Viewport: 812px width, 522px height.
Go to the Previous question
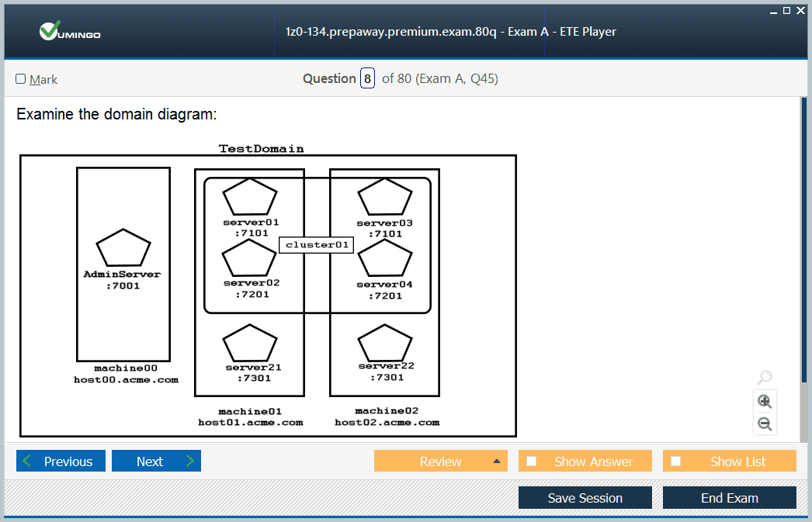point(61,461)
